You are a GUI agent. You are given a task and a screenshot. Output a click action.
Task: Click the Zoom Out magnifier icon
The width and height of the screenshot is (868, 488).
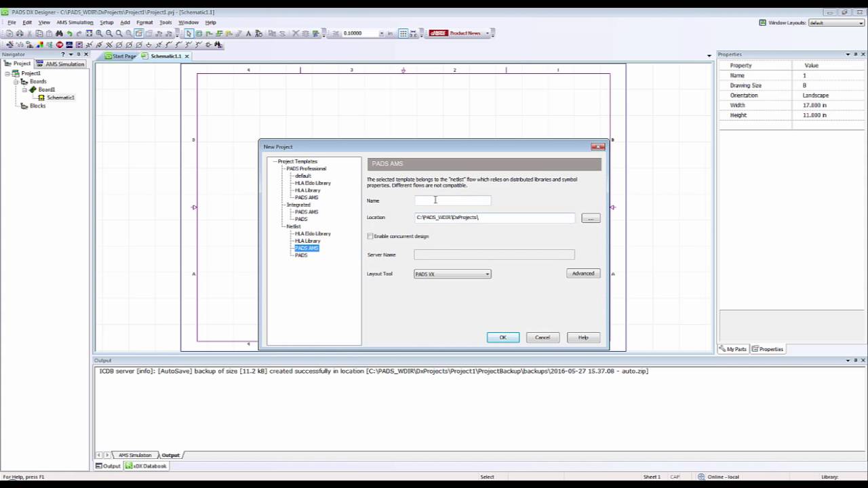coord(109,33)
